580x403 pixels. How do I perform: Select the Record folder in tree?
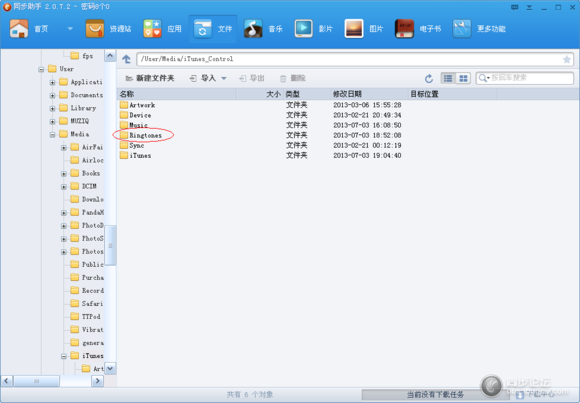[x=87, y=291]
